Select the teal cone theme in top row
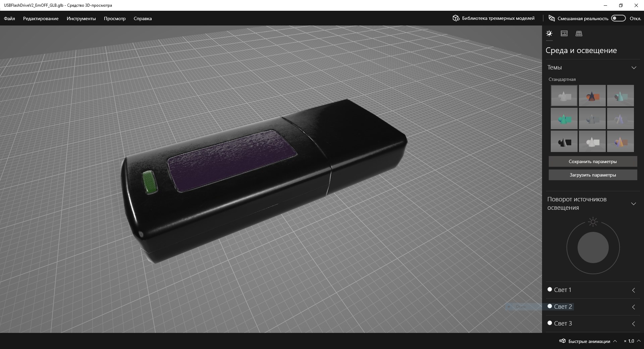The width and height of the screenshot is (644, 349). 621,96
